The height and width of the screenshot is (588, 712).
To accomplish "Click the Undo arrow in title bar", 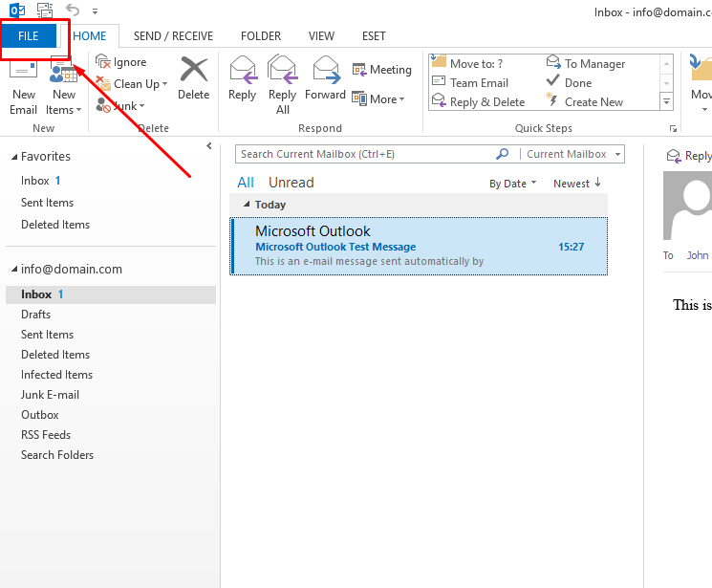I will pos(72,11).
